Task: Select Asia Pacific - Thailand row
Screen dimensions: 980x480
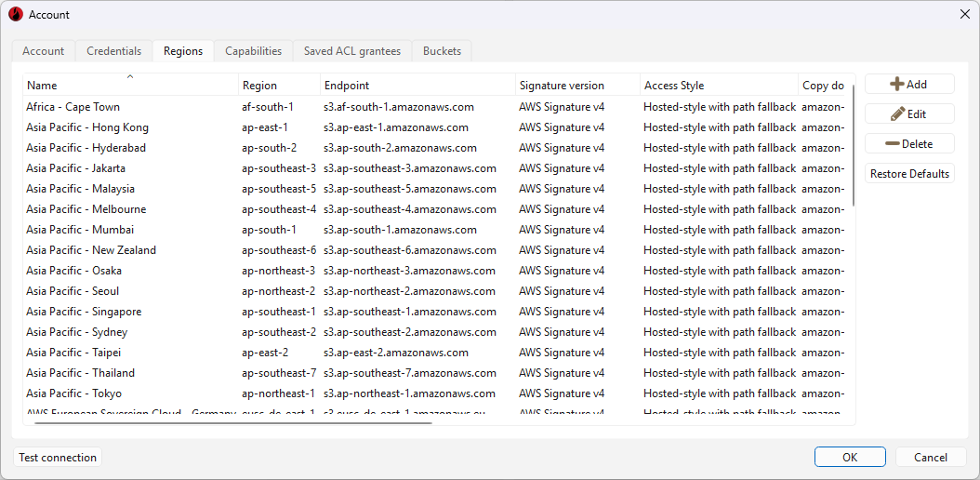Action: click(x=436, y=373)
